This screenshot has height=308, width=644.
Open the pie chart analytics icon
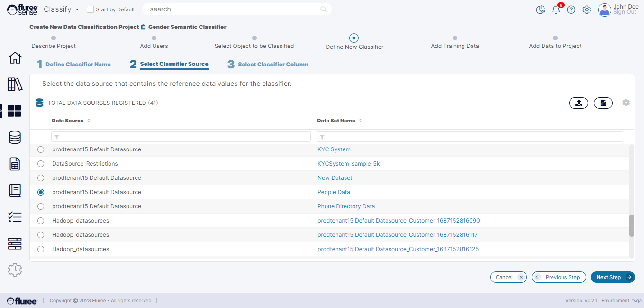541,9
